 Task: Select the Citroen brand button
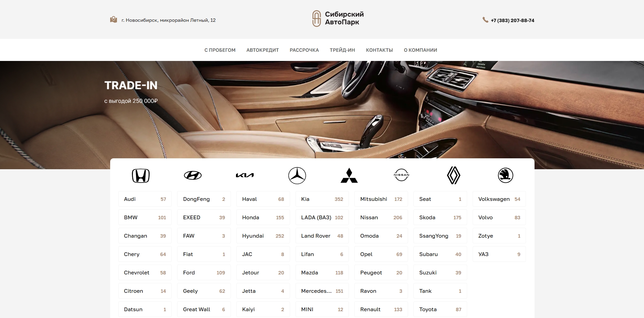point(145,291)
